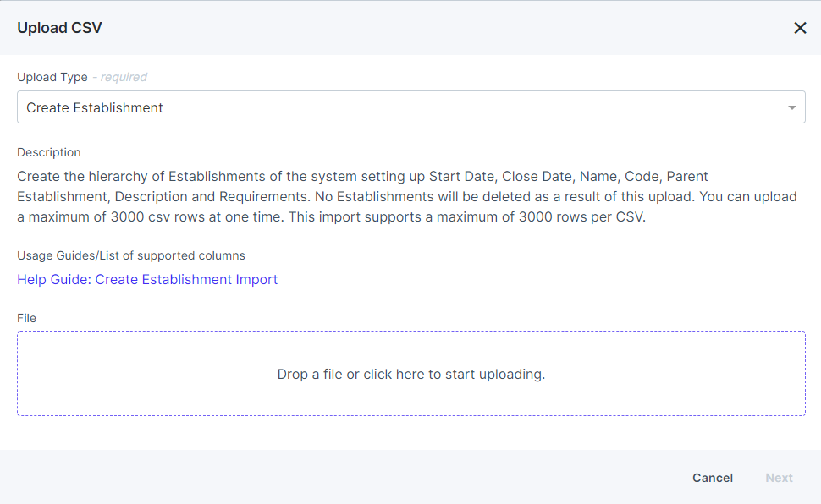Click the dropdown chevron on Upload Type
This screenshot has height=504, width=821.
(x=791, y=107)
